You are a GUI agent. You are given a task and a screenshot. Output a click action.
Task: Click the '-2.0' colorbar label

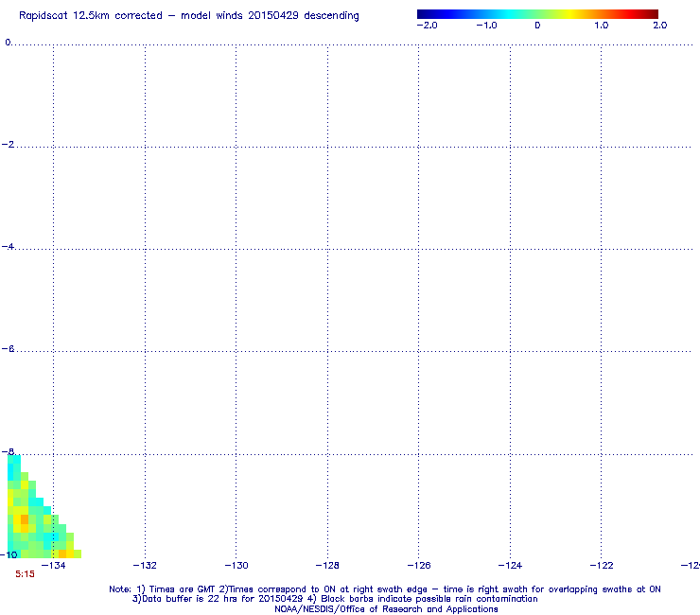tap(428, 26)
